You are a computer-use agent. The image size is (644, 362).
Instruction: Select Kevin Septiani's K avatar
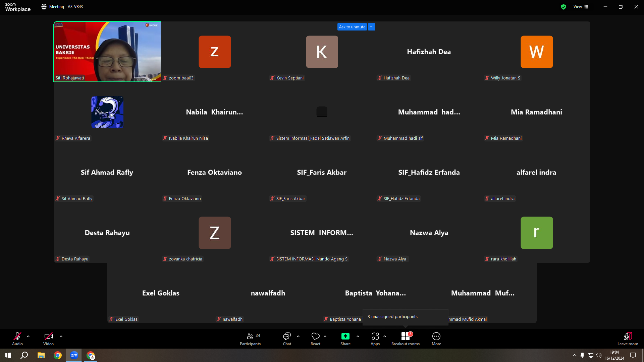tap(322, 52)
